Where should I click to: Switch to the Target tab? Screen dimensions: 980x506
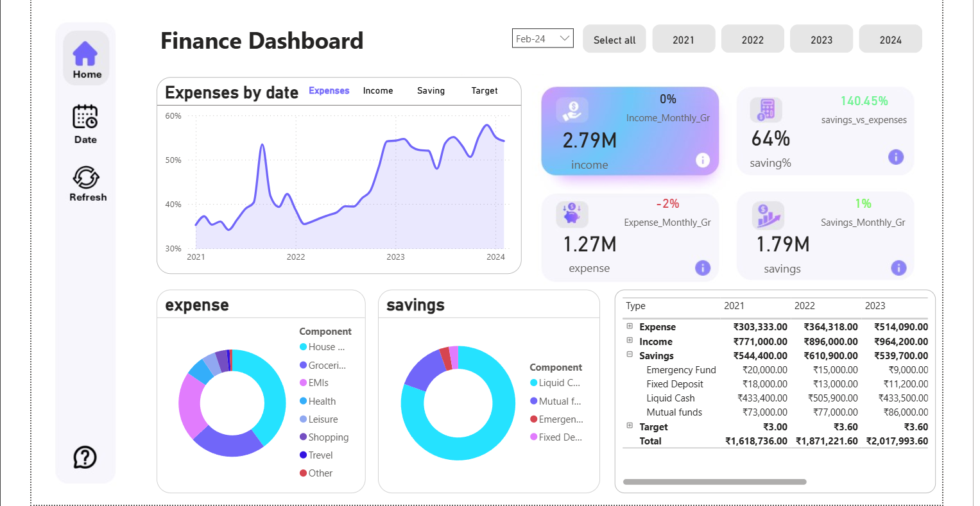tap(484, 91)
